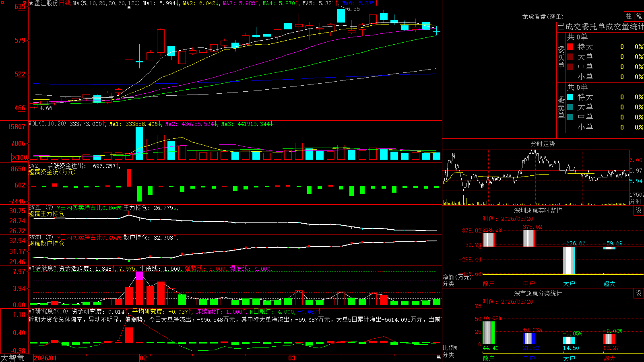Click the dark red 大单 swatch under 委买单
This screenshot has width=644, height=362.
pyautogui.click(x=570, y=57)
